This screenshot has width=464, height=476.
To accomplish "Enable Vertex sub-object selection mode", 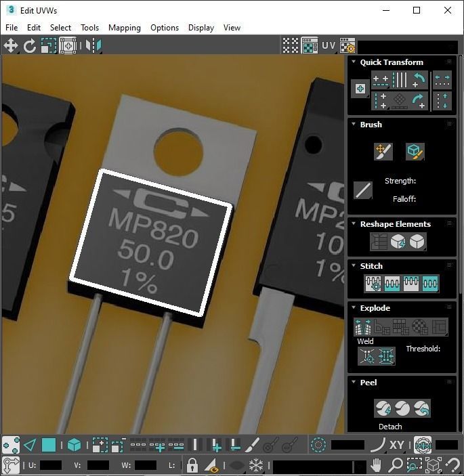I will click(x=11, y=446).
